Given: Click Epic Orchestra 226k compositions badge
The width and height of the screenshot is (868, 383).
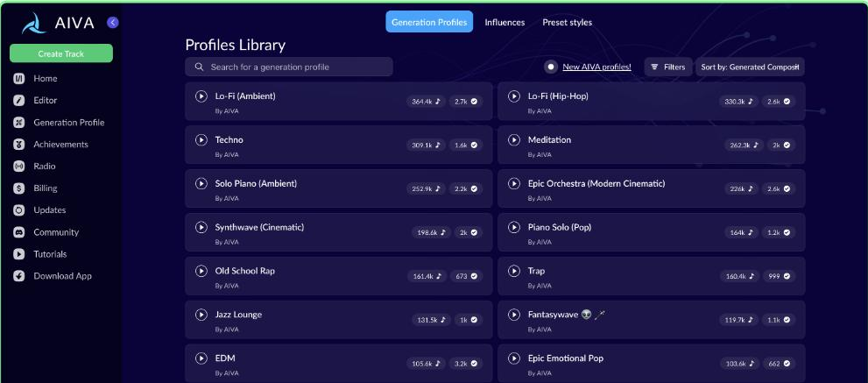Looking at the screenshot, I should point(741,189).
